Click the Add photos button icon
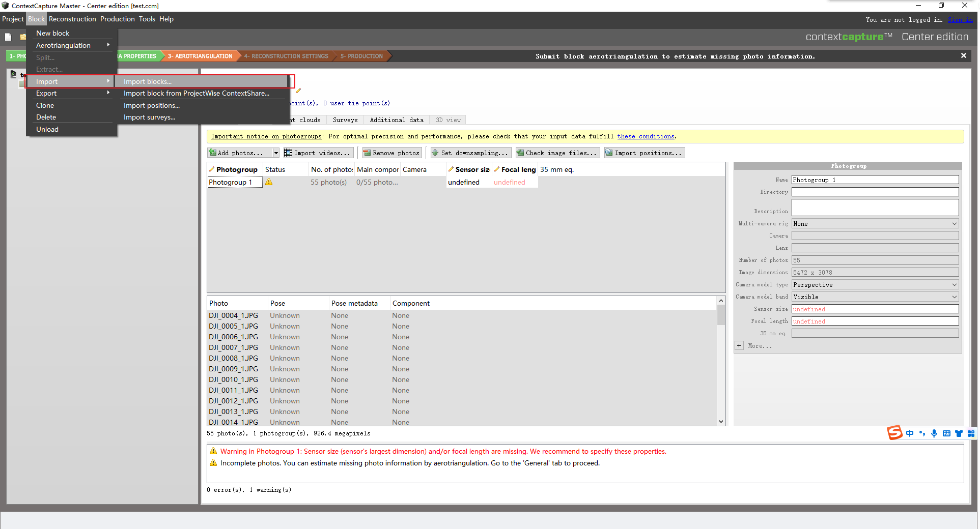The width and height of the screenshot is (980, 529). point(213,153)
